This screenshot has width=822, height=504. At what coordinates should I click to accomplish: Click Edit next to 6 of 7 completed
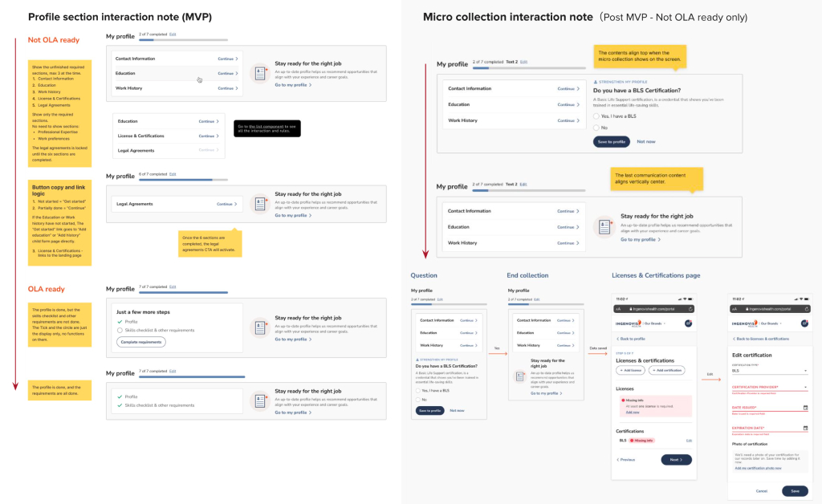[x=173, y=174]
